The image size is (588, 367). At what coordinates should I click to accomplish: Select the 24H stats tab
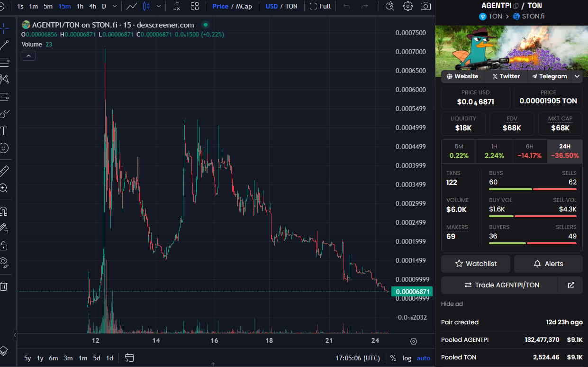click(565, 151)
